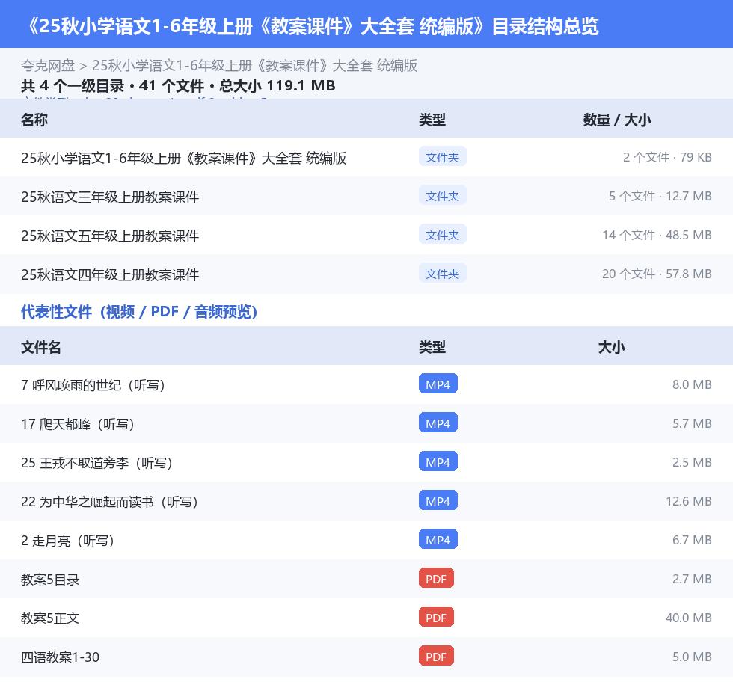This screenshot has width=733, height=700.
Task: Click the 40.0 MB size value
Action: pos(689,617)
